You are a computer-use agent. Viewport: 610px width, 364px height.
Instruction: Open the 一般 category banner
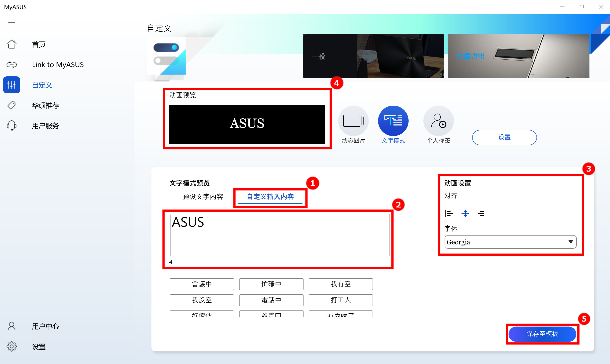click(373, 56)
